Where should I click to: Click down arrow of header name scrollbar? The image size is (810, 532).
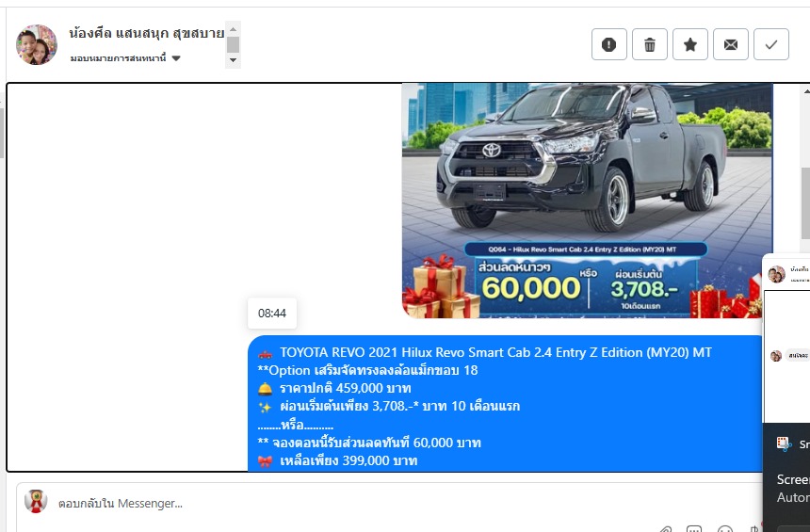coord(233,60)
